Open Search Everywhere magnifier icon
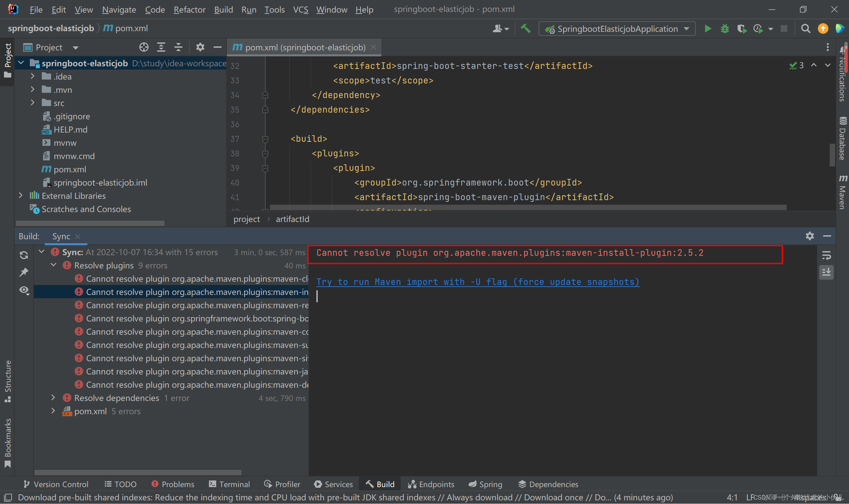 (x=805, y=29)
